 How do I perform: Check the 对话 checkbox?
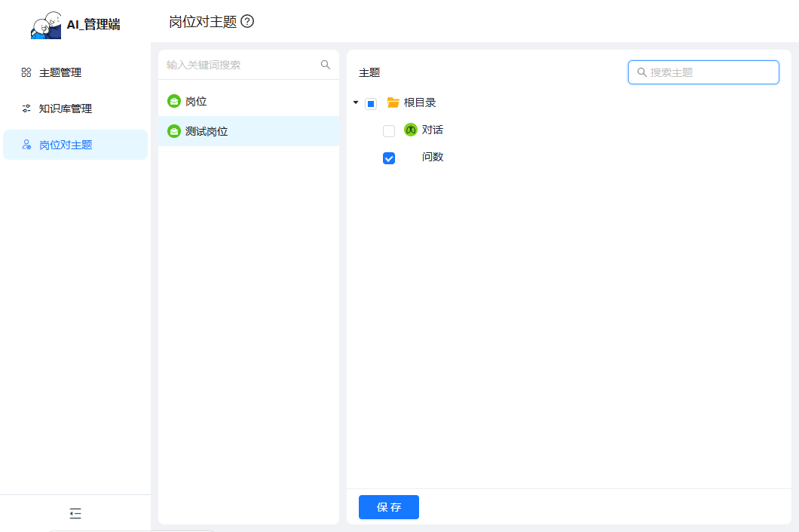click(389, 131)
